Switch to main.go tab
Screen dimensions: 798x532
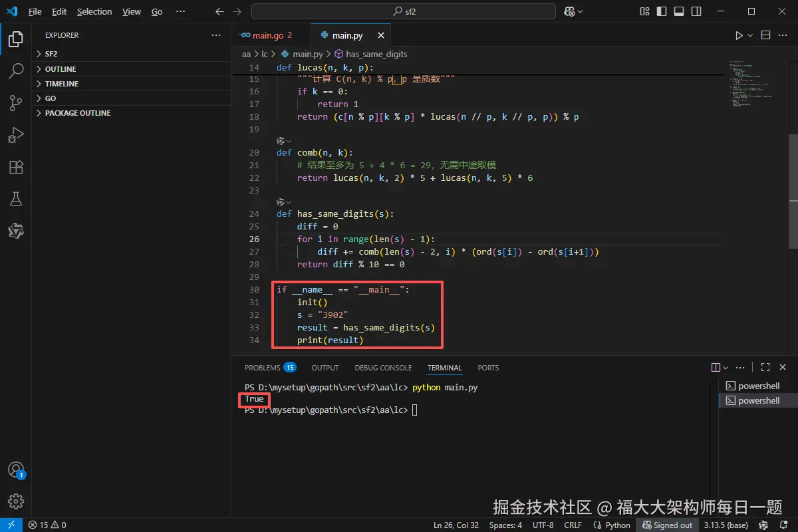click(x=272, y=35)
